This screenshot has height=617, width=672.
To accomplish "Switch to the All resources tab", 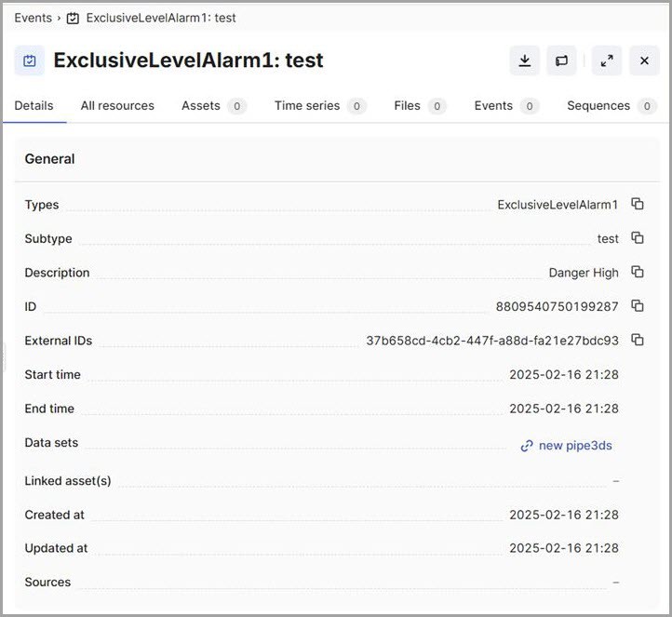I will click(117, 106).
